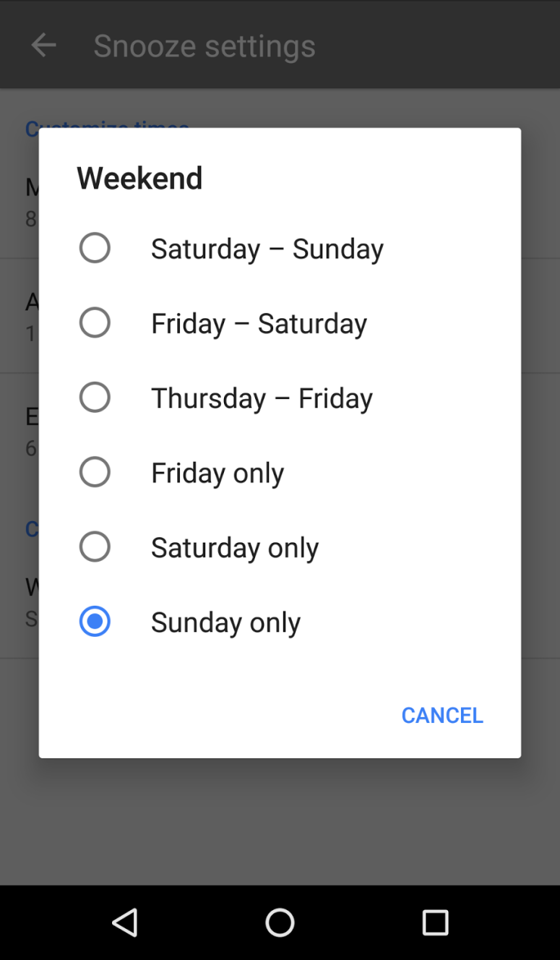
Task: Tap the "Friday – Saturday" option label
Action: 259,323
